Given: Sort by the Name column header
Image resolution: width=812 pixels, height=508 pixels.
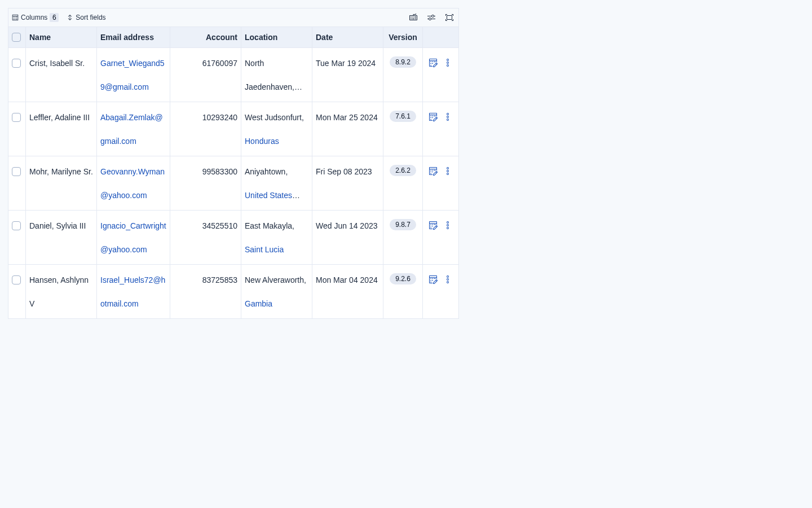Looking at the screenshot, I should [61, 37].
